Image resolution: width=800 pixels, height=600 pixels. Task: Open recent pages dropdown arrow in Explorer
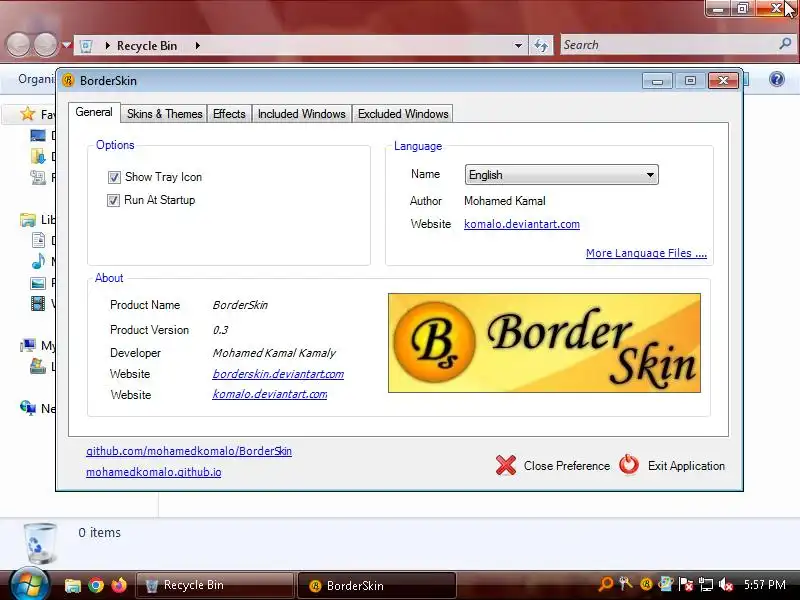click(66, 45)
